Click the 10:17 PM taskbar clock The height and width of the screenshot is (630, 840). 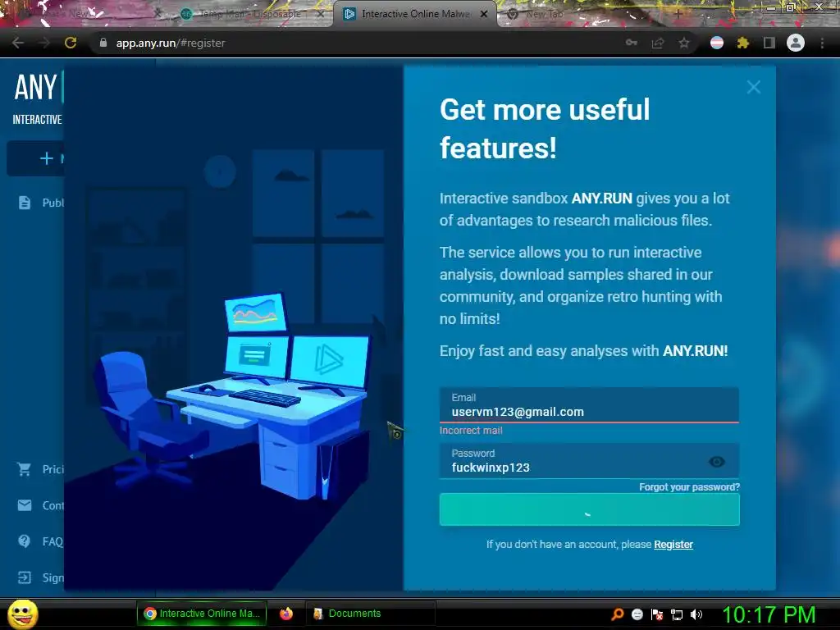tap(769, 614)
